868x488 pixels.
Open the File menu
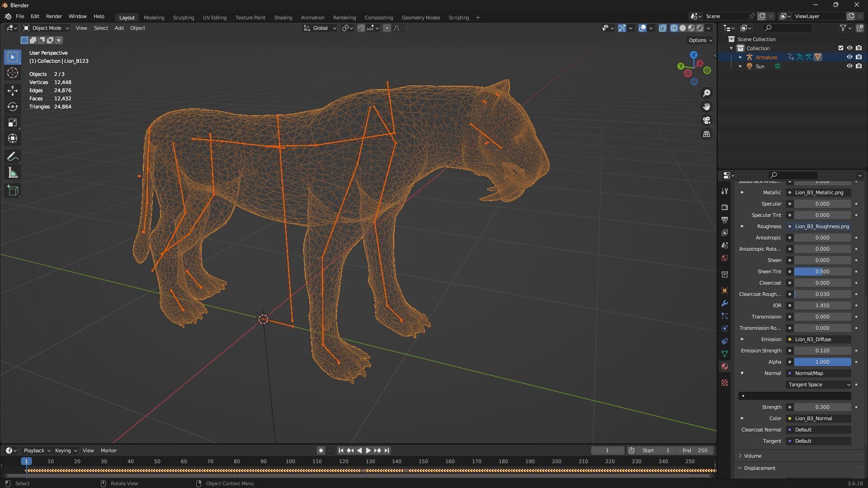[x=20, y=16]
